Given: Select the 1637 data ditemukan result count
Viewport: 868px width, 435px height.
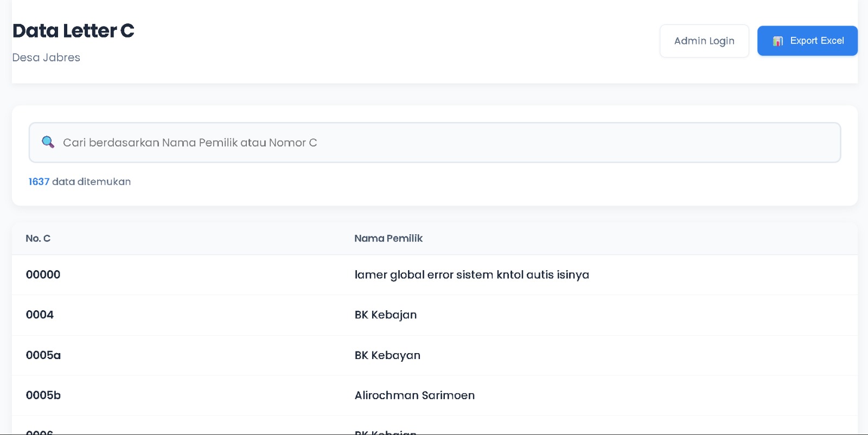Looking at the screenshot, I should point(79,182).
